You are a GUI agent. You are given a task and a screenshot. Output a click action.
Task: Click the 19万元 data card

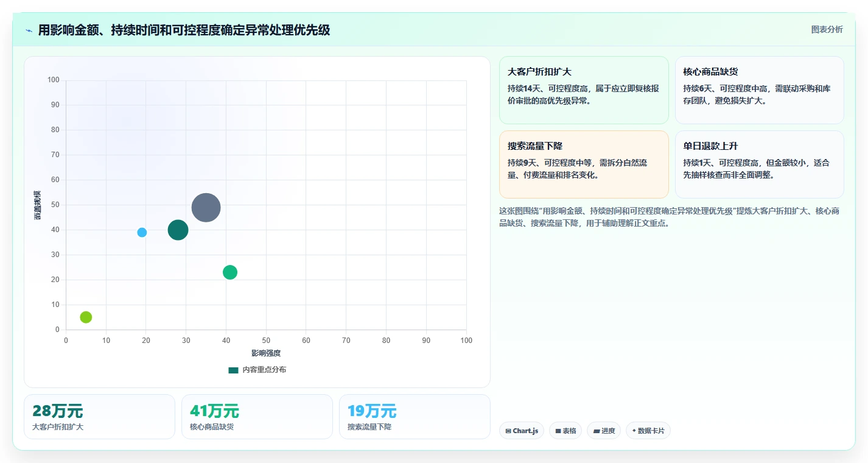click(x=415, y=417)
